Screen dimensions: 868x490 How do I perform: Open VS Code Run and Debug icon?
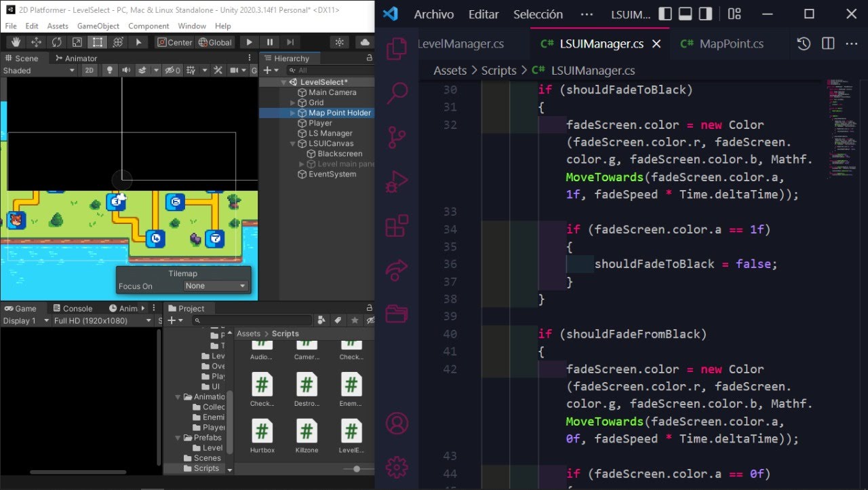point(397,181)
